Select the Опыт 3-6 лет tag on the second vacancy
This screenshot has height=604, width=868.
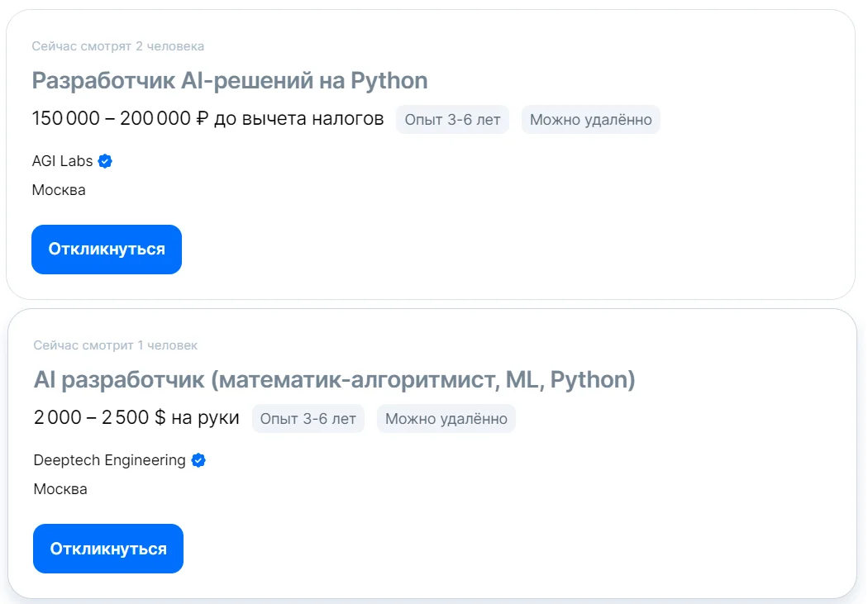coord(308,418)
